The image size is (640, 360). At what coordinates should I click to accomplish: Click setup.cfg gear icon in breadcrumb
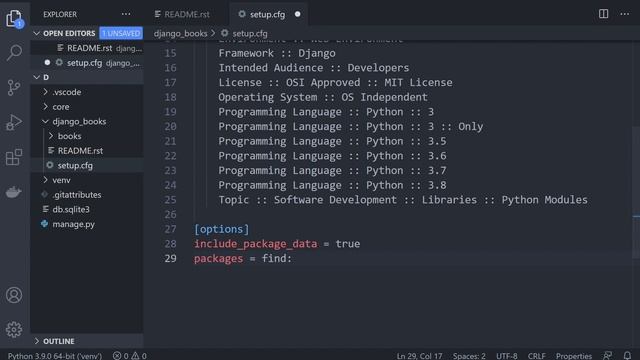tap(224, 33)
